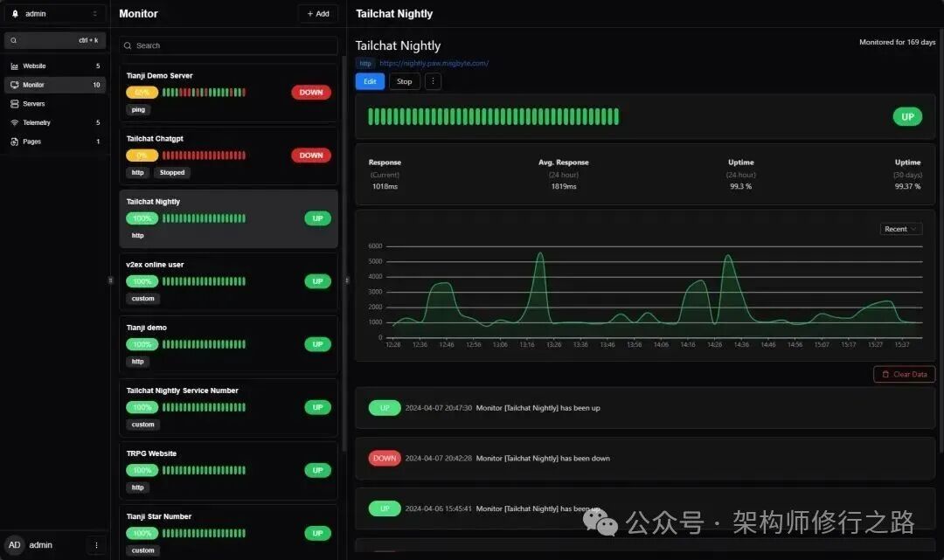Click the Website globe icon in sidebar
Viewport: 944px width, 560px height.
tap(14, 66)
